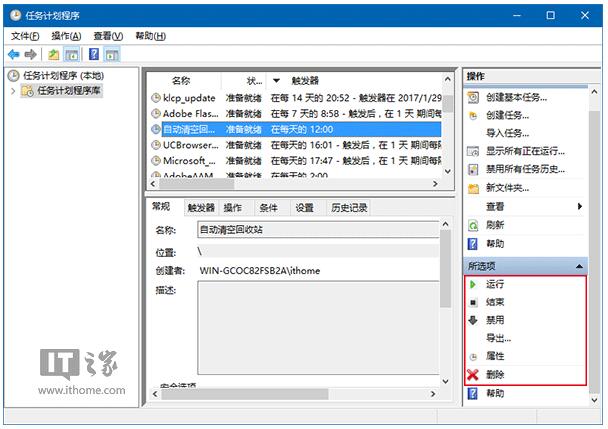Click the back arrow in the toolbar

(x=13, y=54)
